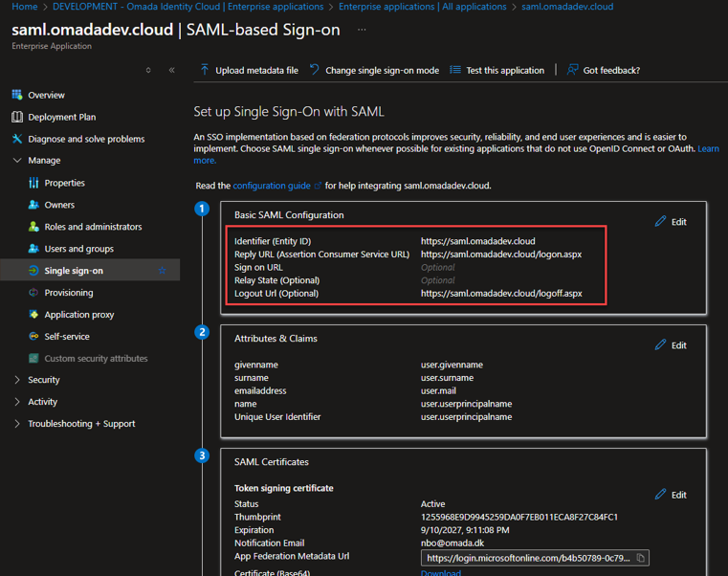The height and width of the screenshot is (576, 728).
Task: Edit the SAML Certificates section
Action: pos(671,495)
